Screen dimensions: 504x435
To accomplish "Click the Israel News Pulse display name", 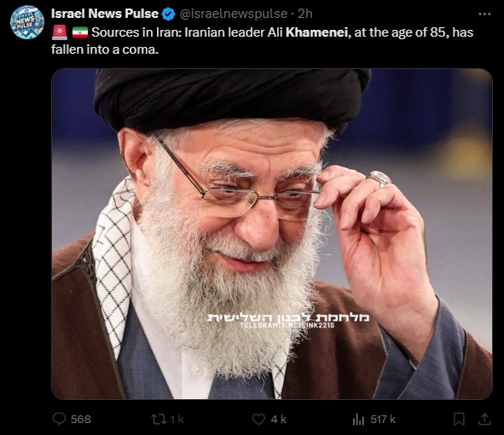I will (x=105, y=14).
